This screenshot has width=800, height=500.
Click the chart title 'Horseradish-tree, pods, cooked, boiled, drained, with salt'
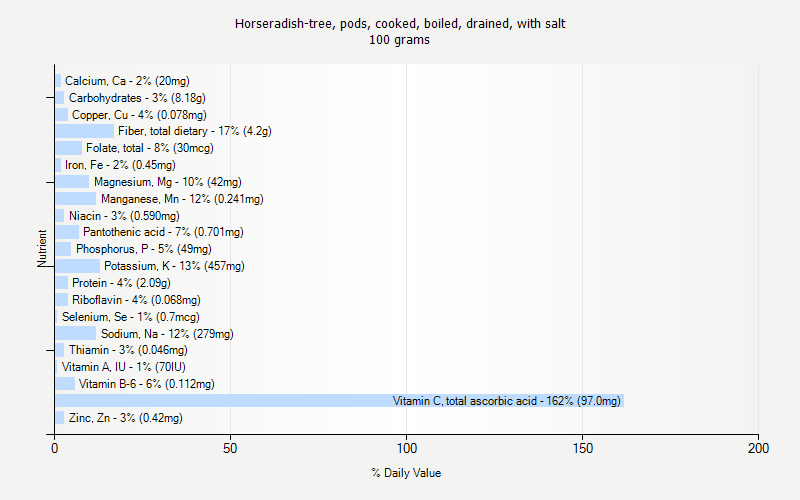399,24
